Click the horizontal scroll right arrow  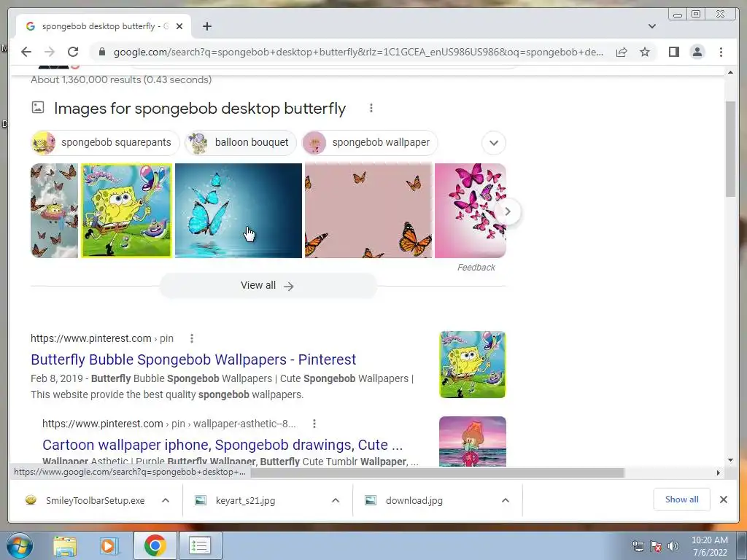(719, 472)
